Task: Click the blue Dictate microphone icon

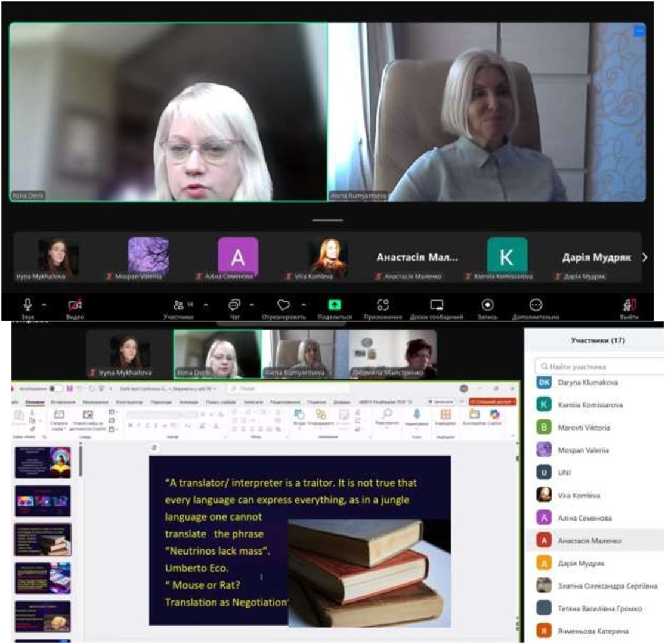Action: tap(417, 414)
